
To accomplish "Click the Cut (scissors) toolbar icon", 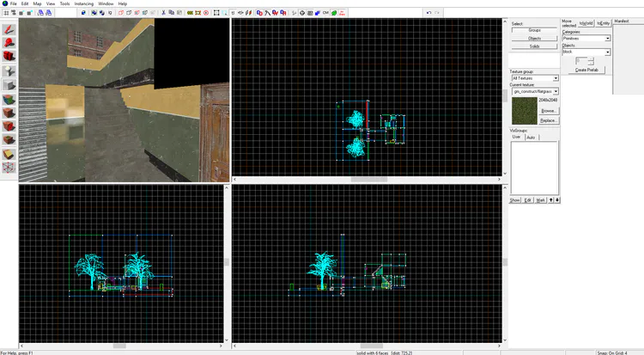I will [163, 13].
